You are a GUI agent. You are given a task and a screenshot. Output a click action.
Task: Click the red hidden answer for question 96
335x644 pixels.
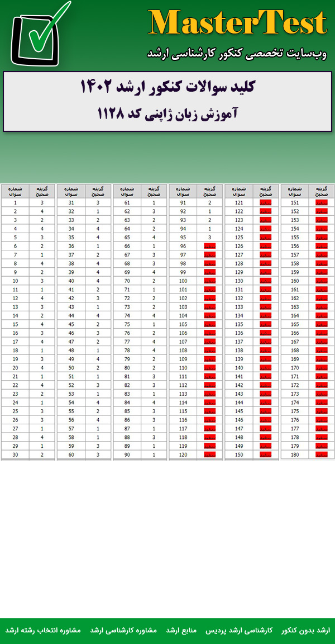209,246
